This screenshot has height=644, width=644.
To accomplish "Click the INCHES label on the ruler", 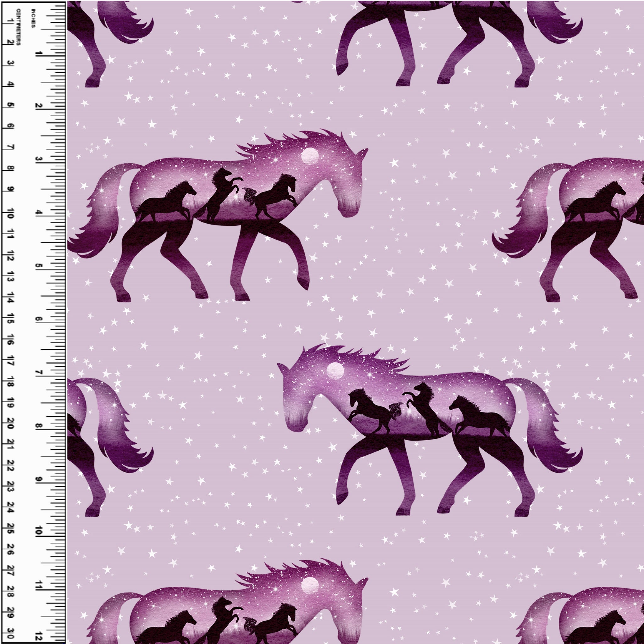I will 33,18.
